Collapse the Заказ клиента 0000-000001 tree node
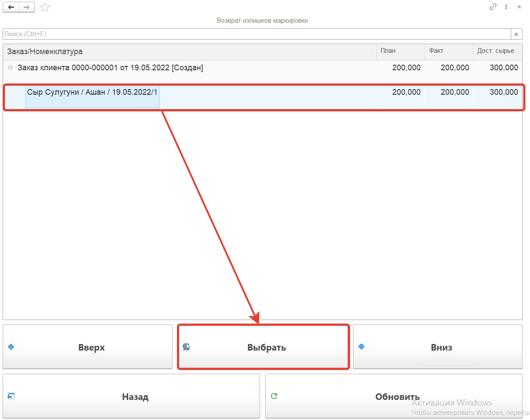 click(x=11, y=68)
